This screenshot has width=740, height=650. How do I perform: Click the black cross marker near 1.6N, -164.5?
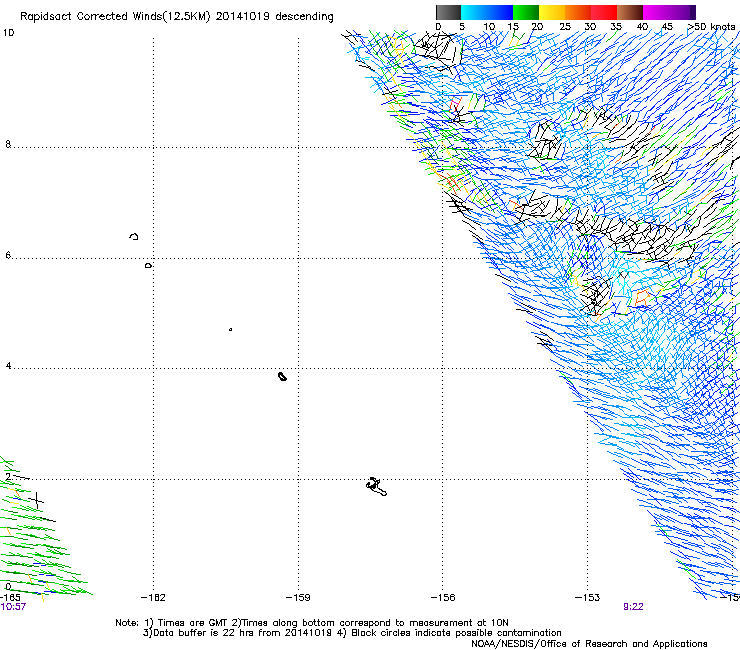click(x=36, y=500)
